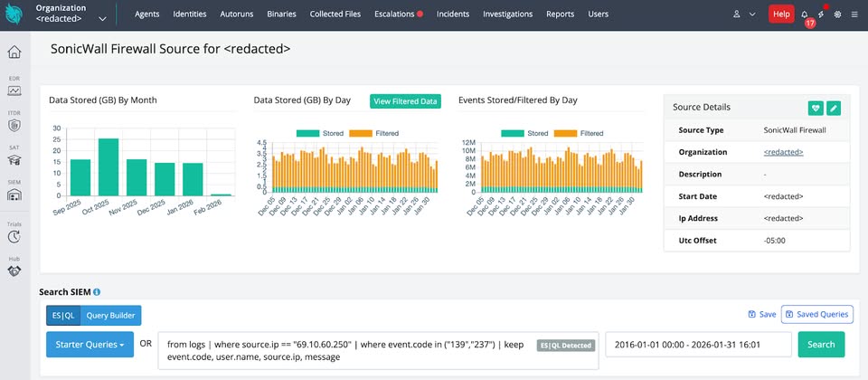The image size is (868, 380).
Task: Switch to ES|QL query mode
Action: pyautogui.click(x=63, y=315)
